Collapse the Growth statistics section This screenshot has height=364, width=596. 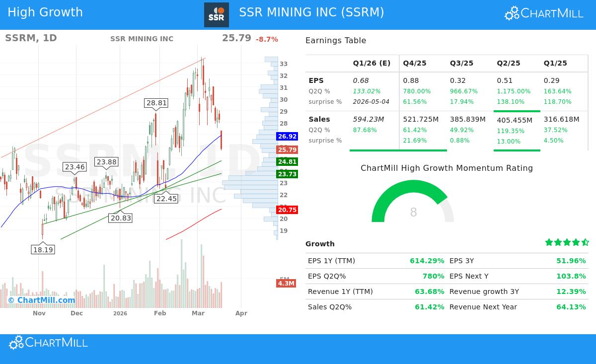pos(320,244)
